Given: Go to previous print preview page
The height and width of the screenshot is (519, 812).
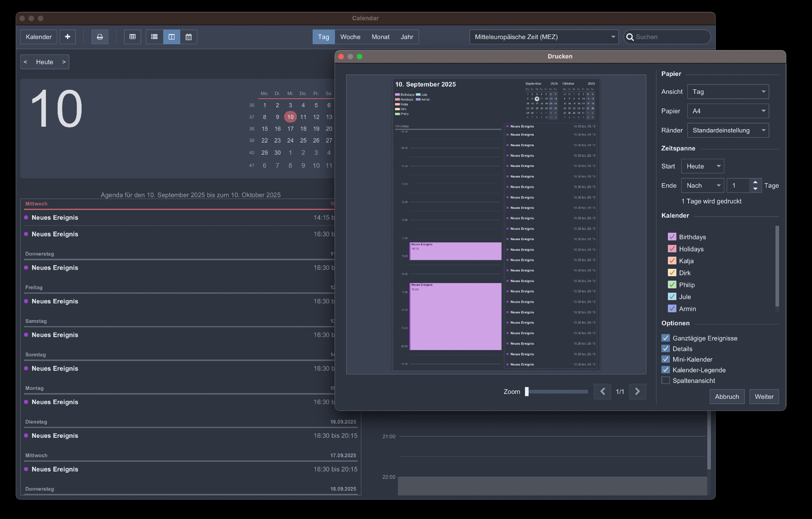Looking at the screenshot, I should click(603, 391).
